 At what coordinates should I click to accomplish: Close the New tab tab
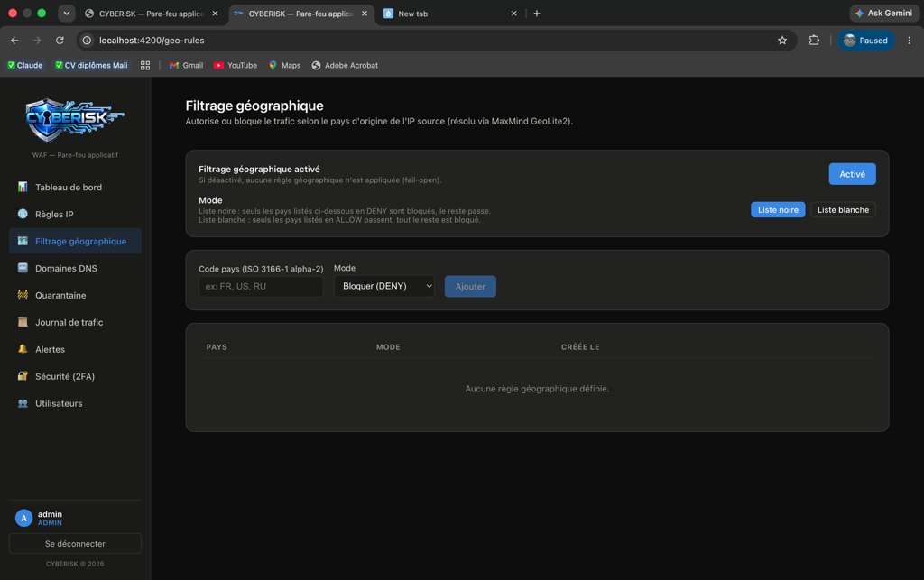[513, 13]
